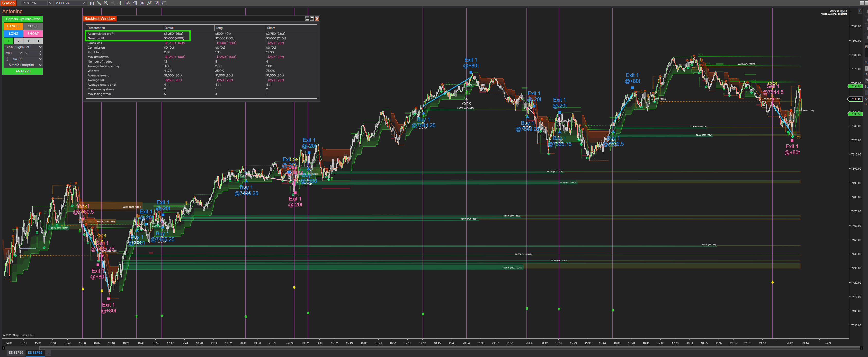This screenshot has height=357, width=868.
Task: Open the bar style chart icon
Action: (x=92, y=3)
